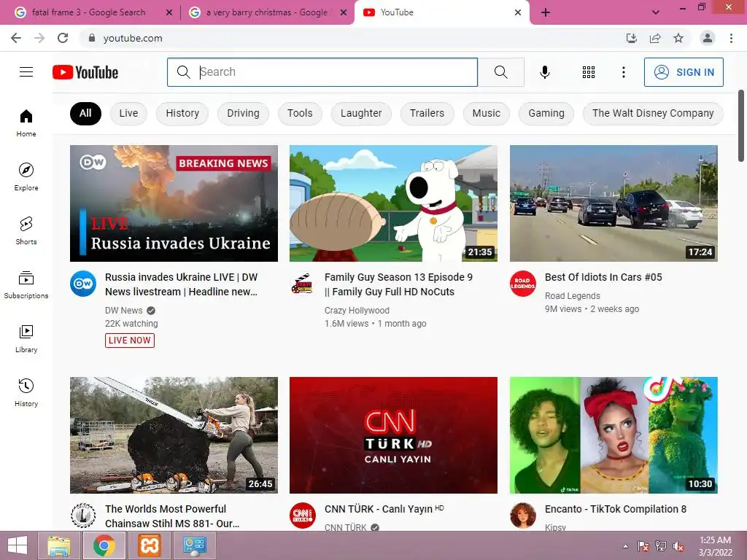Open the Family Guy video thumbnail
Image resolution: width=747 pixels, height=560 pixels.
pos(393,203)
